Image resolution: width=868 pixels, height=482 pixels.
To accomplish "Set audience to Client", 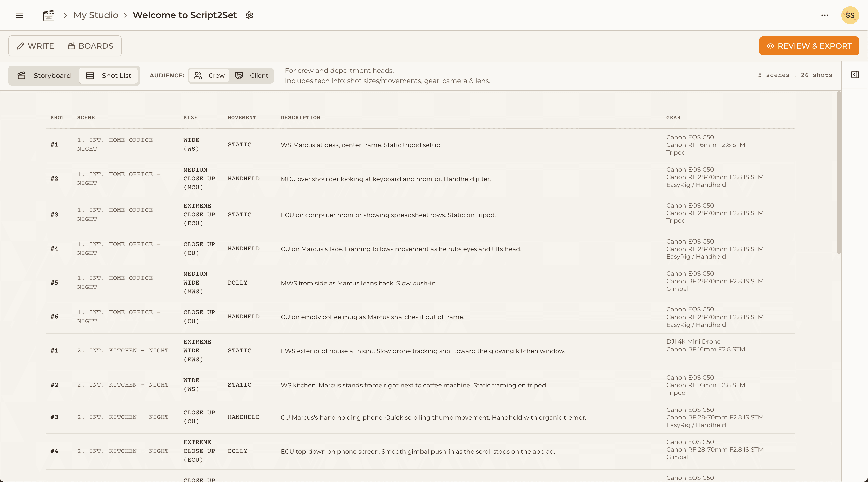I will (x=252, y=75).
